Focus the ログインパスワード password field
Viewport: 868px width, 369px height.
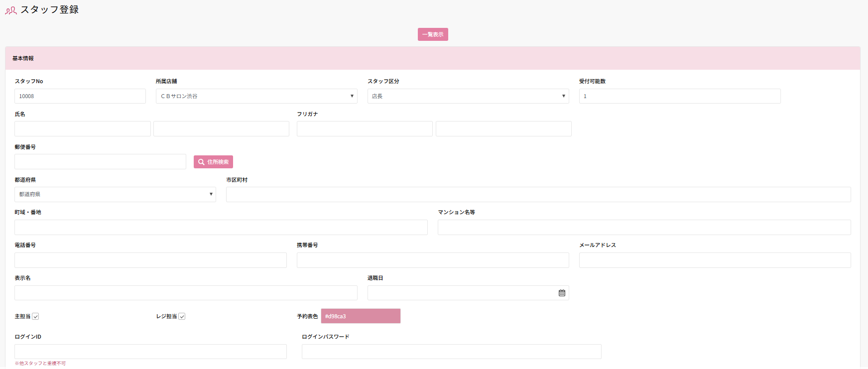[x=451, y=352]
